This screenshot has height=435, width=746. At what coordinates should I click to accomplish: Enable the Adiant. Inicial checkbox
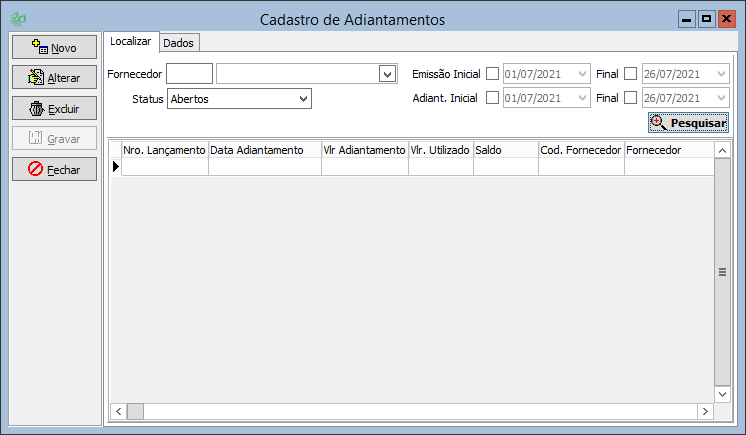(492, 98)
